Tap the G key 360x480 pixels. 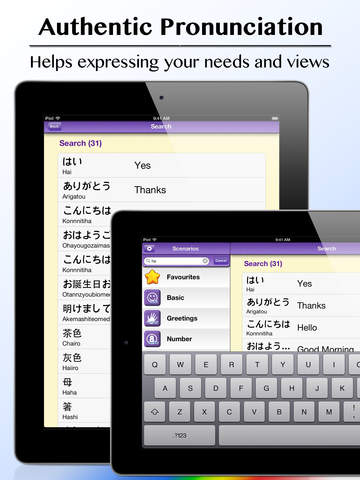pyautogui.click(x=266, y=388)
